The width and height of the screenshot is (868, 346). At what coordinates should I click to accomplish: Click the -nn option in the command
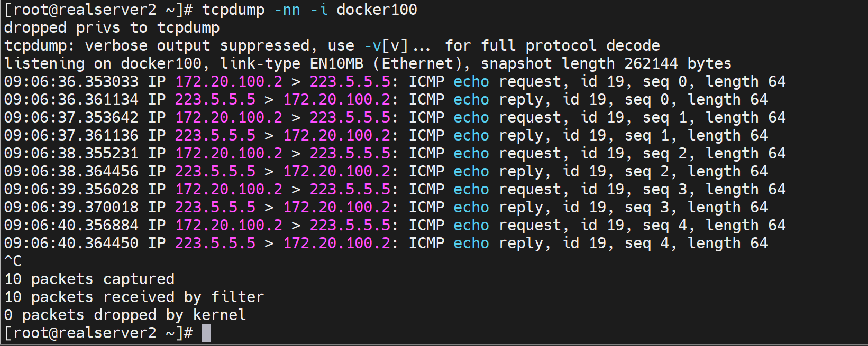coord(287,10)
